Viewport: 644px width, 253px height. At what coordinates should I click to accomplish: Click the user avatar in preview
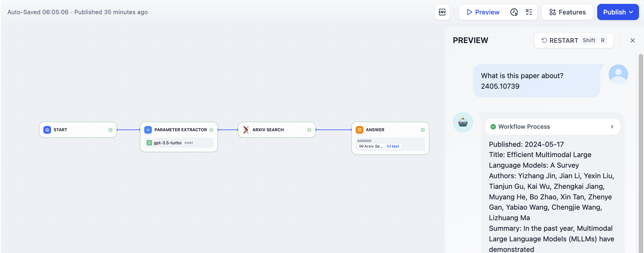(x=618, y=74)
